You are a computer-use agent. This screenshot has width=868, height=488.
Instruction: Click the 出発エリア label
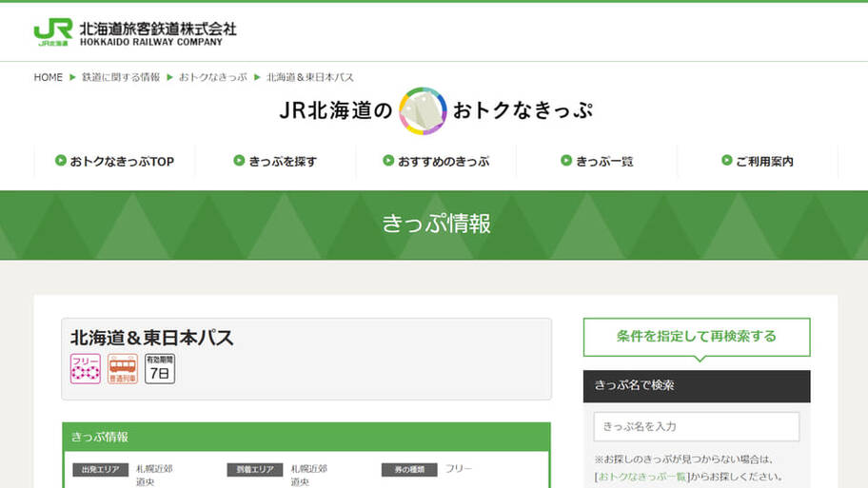[x=101, y=470]
